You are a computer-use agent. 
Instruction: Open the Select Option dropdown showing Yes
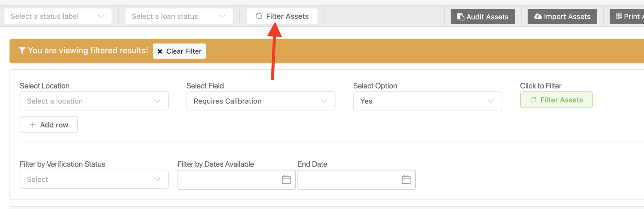[x=428, y=101]
